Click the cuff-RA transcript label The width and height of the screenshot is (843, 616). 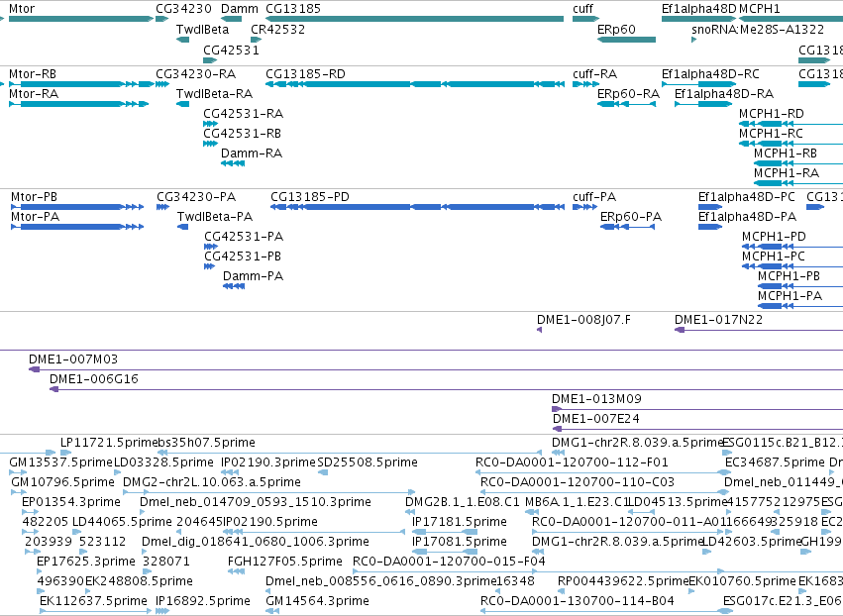click(594, 74)
